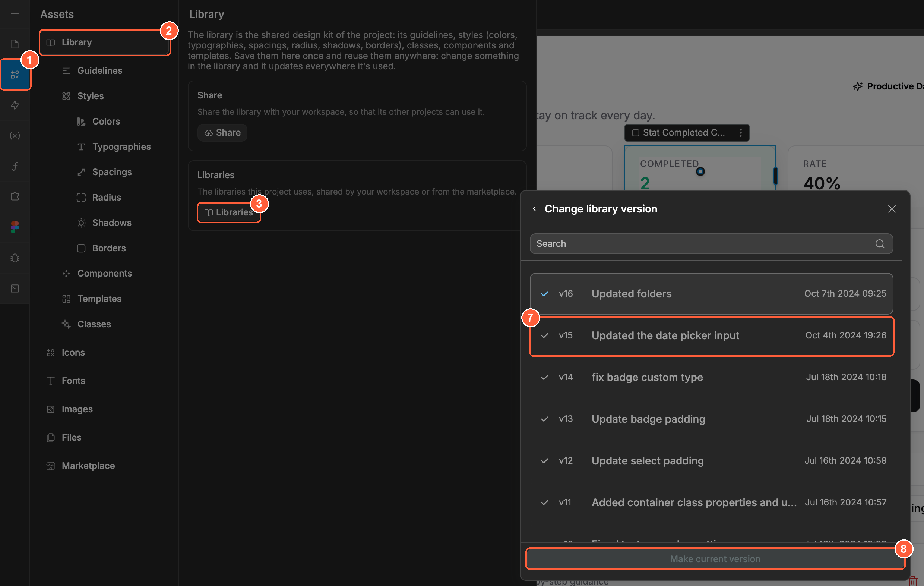Select version v14 fix badge custom type
Viewport: 924px width, 586px height.
[x=711, y=377]
